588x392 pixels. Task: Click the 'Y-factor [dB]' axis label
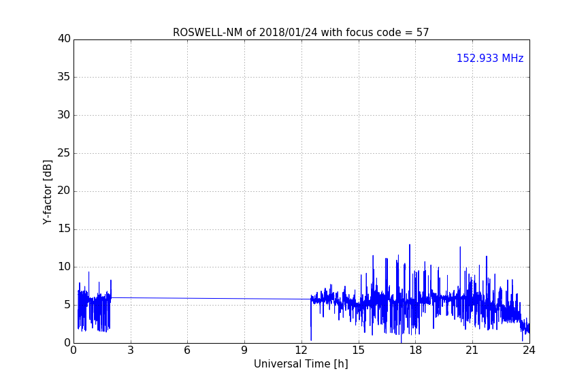(x=47, y=192)
